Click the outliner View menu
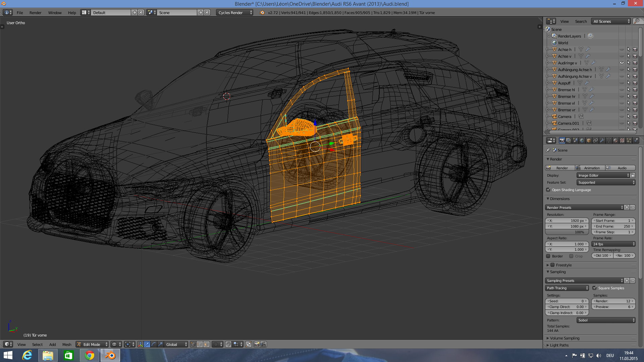 565,21
